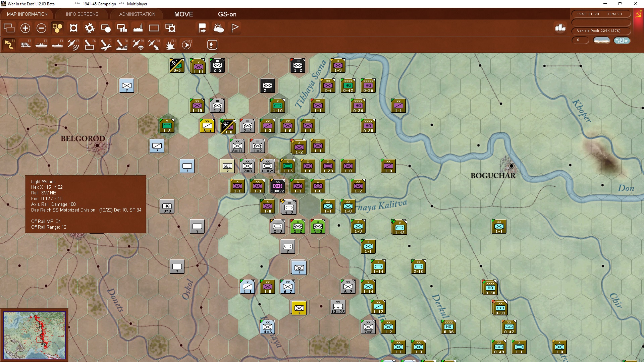
Task: Select the HQ 0-28 counter
Action: (368, 126)
